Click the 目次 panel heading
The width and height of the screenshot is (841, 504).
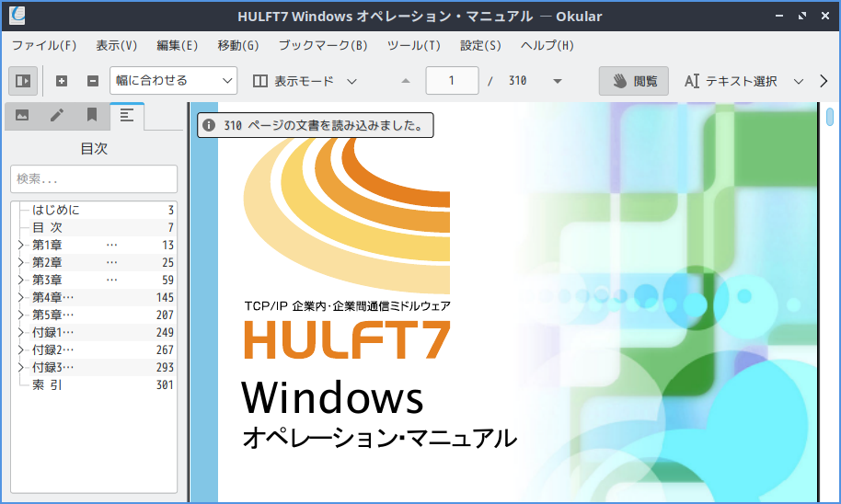pyautogui.click(x=94, y=148)
